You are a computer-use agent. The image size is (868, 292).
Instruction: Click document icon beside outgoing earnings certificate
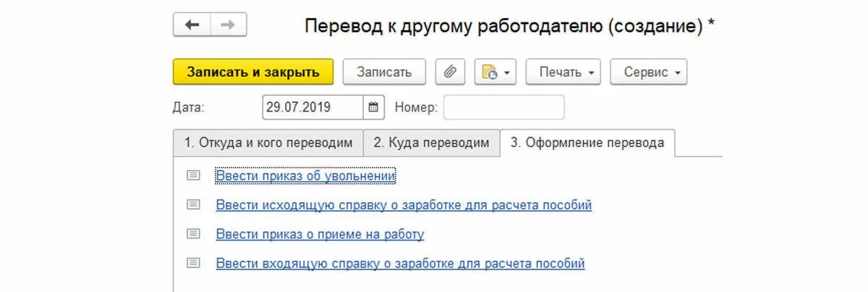tap(193, 205)
